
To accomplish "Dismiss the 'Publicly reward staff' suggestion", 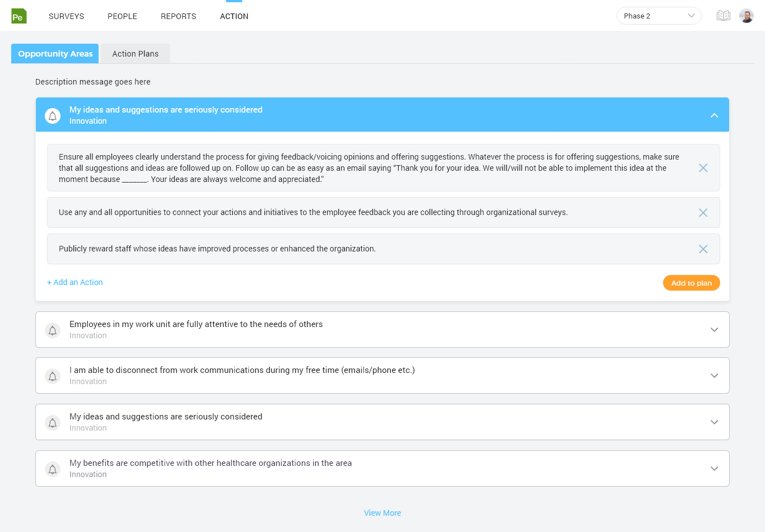I will 703,249.
